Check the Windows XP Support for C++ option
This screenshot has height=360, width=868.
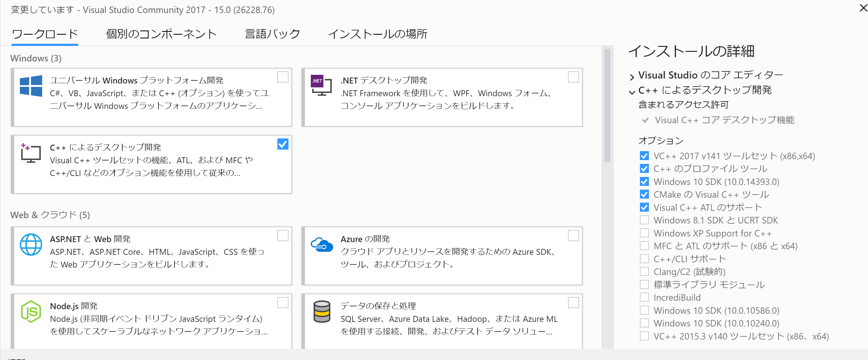click(x=644, y=233)
